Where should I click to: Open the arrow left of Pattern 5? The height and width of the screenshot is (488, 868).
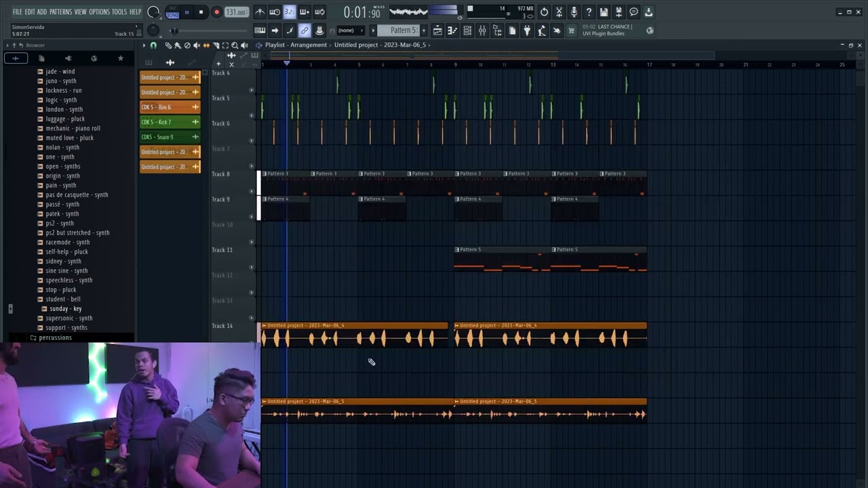pos(372,30)
